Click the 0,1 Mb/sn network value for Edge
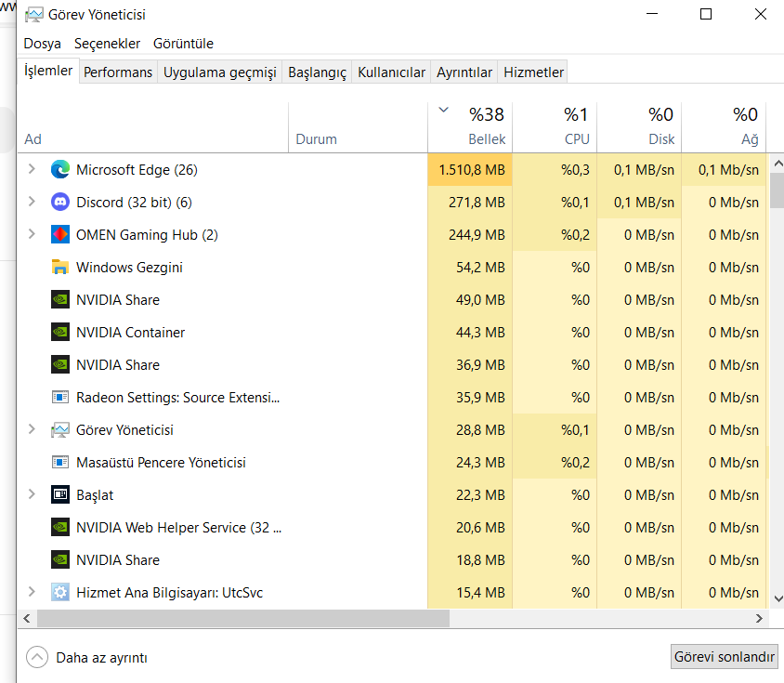 tap(728, 170)
